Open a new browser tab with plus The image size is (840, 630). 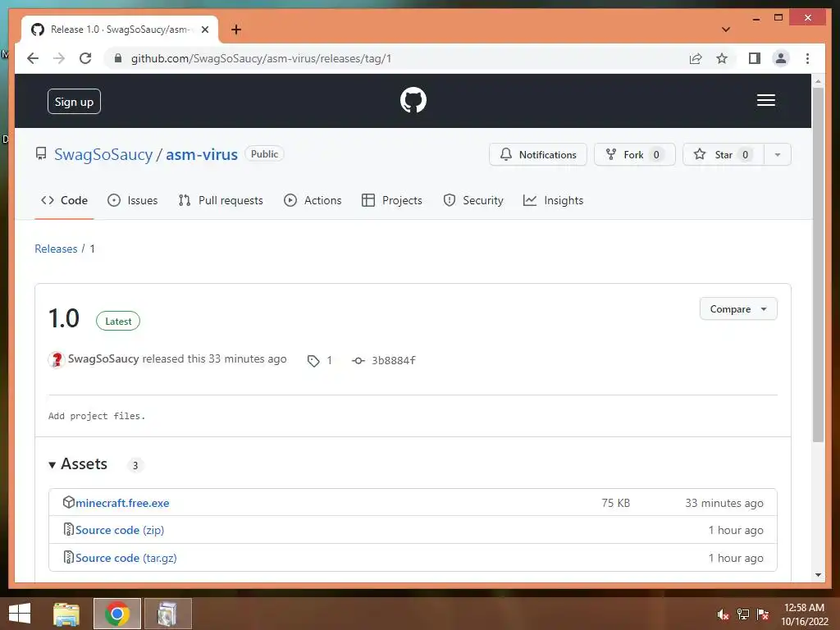(236, 30)
